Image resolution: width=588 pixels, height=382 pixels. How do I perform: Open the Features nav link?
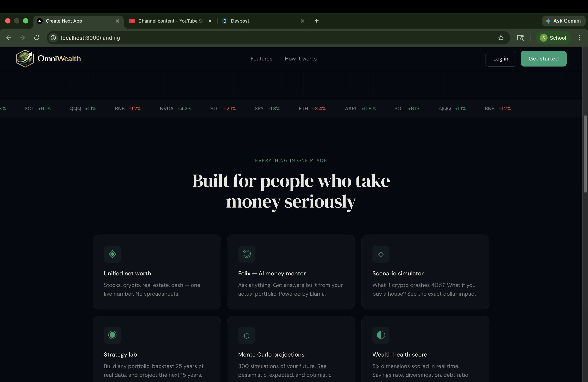(261, 59)
